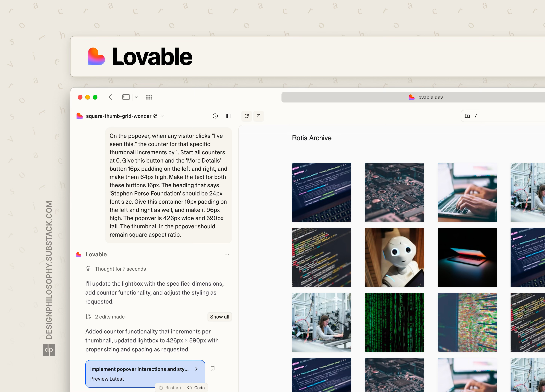
Task: Click the Show all edits button
Action: point(219,317)
